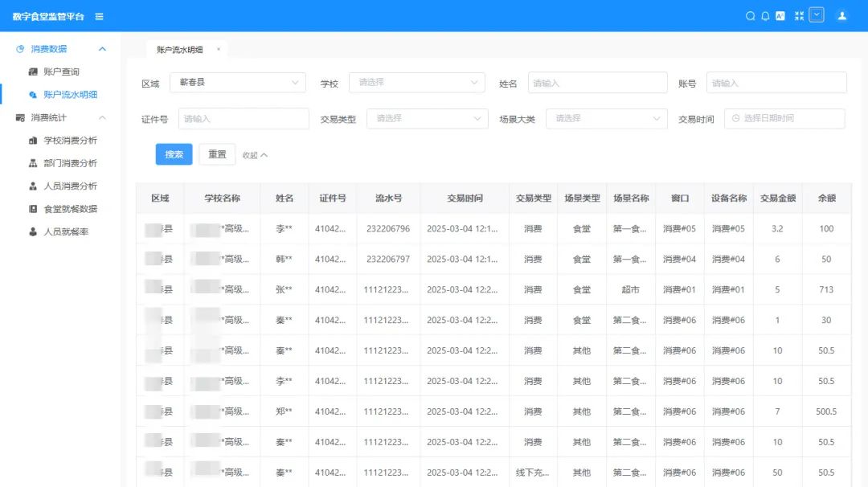Open the 学校 select dropdown
This screenshot has height=487, width=868.
(x=416, y=83)
